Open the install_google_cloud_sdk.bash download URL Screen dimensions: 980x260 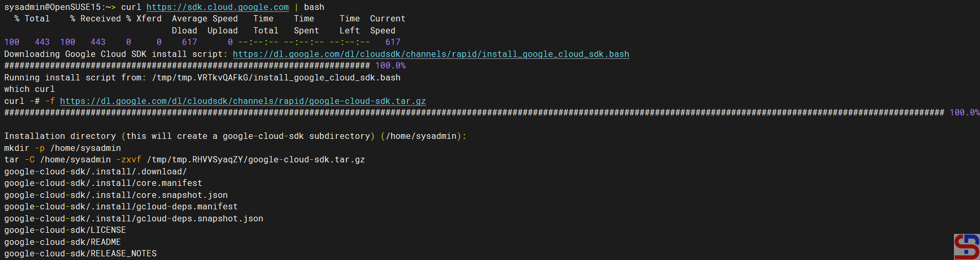(x=430, y=54)
